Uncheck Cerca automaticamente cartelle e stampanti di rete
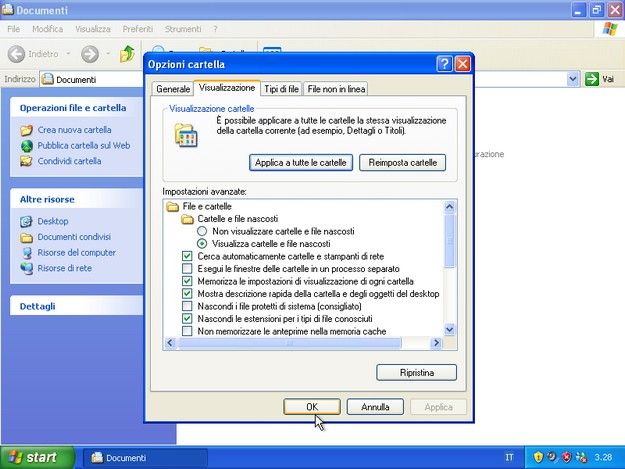 click(x=187, y=257)
